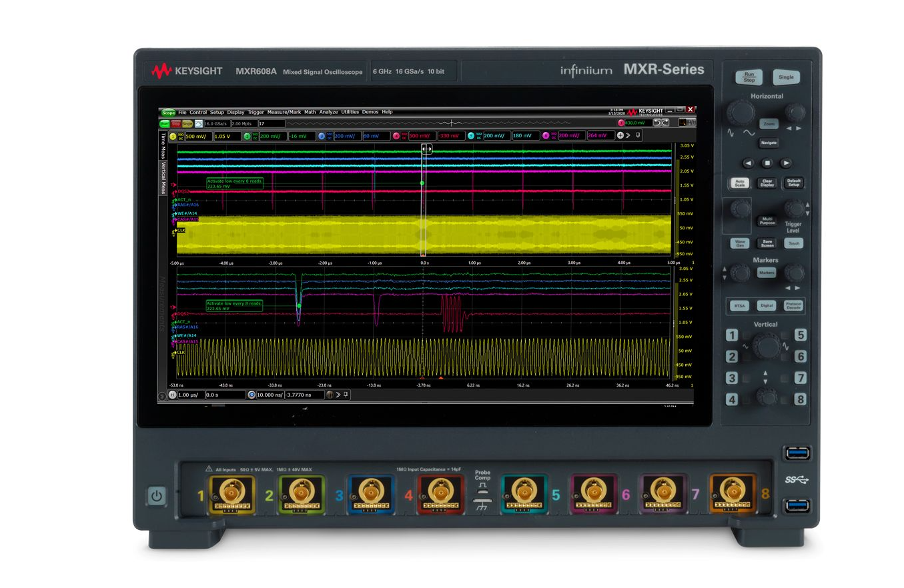Push the RTSA key

pyautogui.click(x=739, y=306)
